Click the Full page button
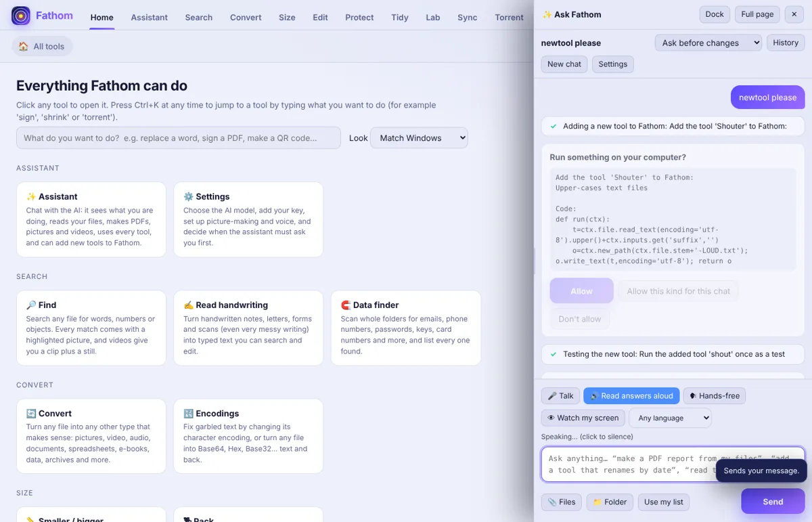812x522 pixels. click(x=757, y=14)
